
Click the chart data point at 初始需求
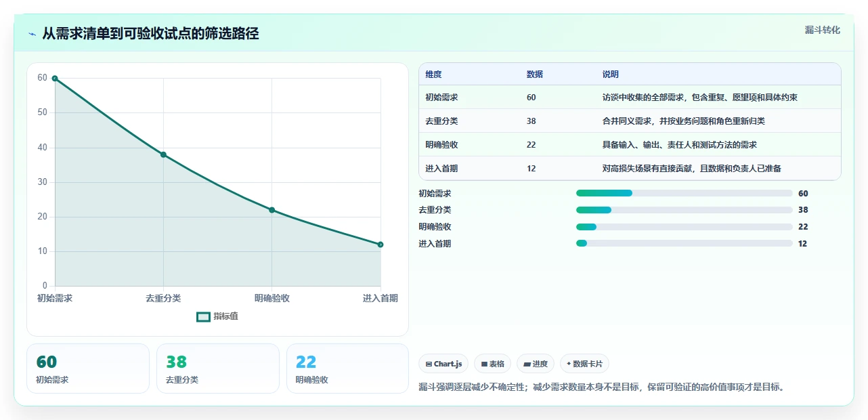point(55,79)
